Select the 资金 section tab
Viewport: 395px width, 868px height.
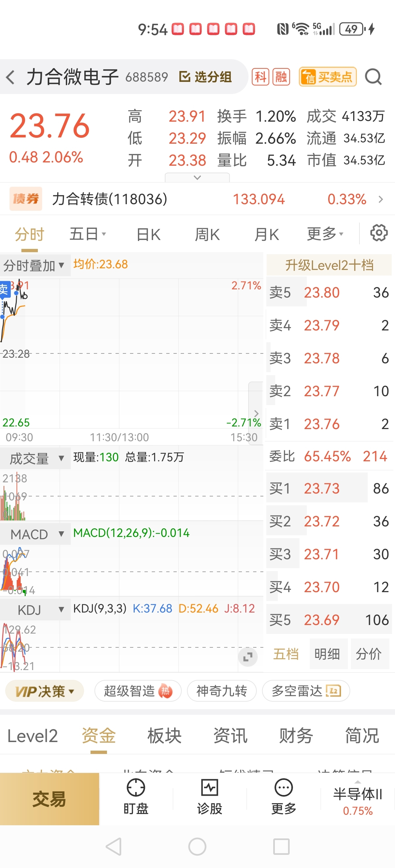(98, 736)
